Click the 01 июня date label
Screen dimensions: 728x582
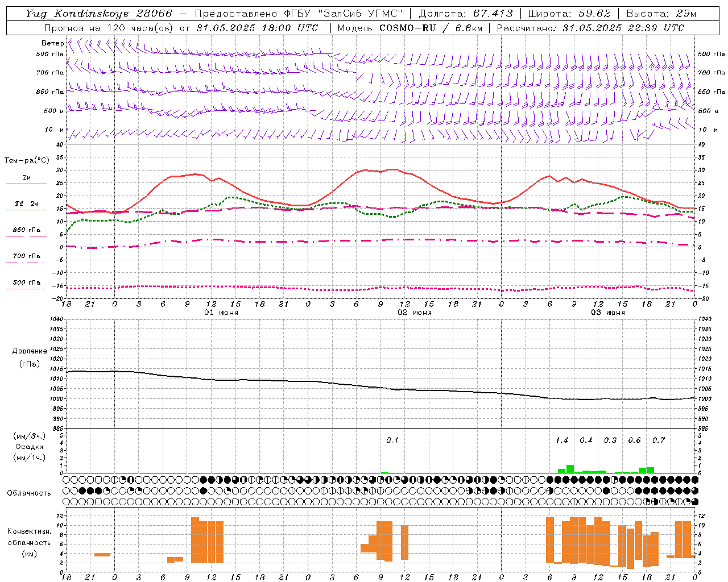tap(221, 313)
